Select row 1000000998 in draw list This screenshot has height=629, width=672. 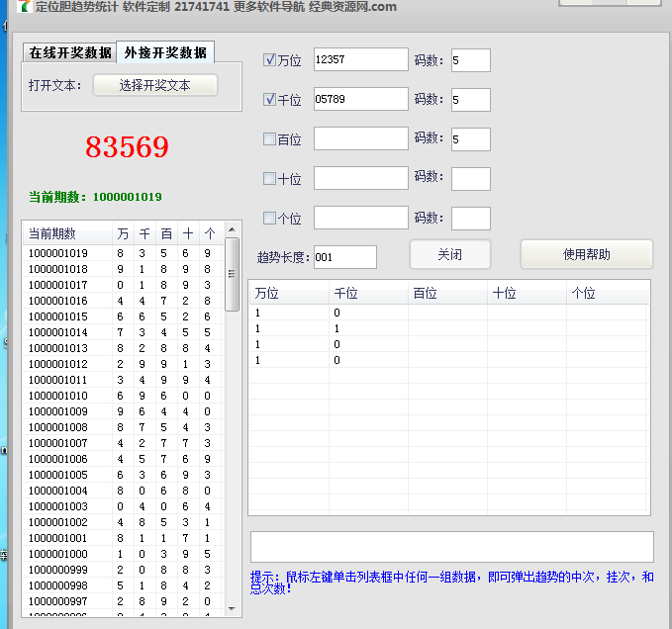124,586
